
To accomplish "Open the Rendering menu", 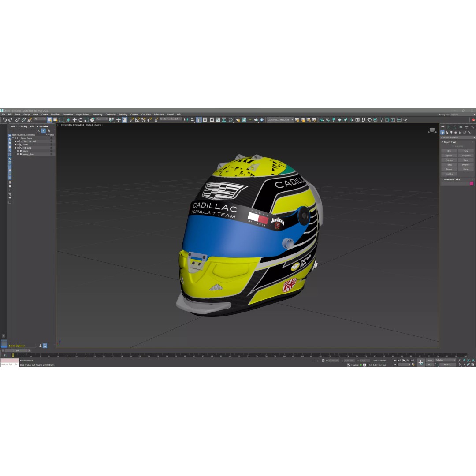I will (97, 115).
